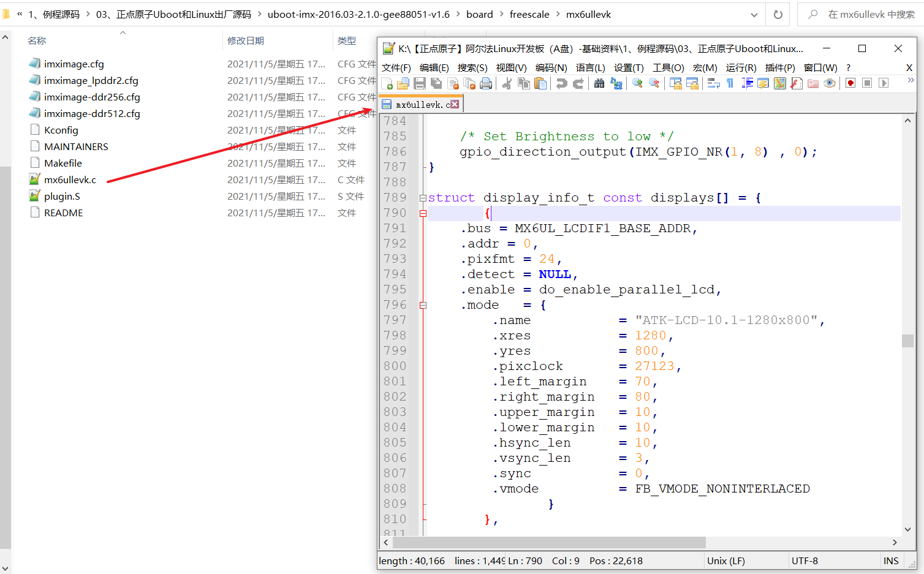The height and width of the screenshot is (574, 924).
Task: Click the UTF-8 encoding status field
Action: tap(833, 561)
